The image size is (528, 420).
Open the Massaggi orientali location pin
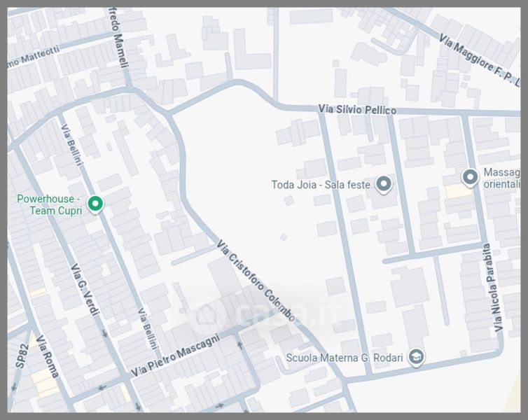point(470,178)
